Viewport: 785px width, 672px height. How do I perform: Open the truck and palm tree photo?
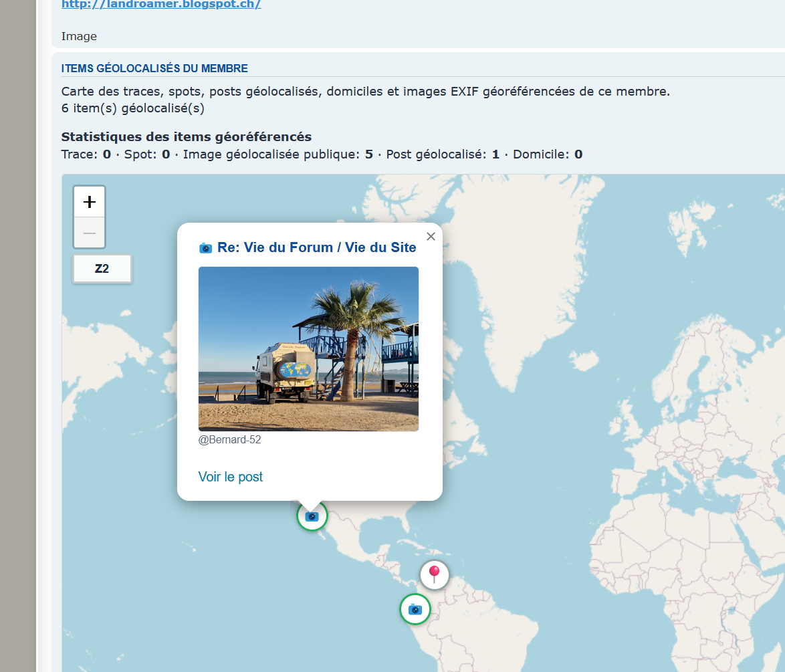coord(308,348)
